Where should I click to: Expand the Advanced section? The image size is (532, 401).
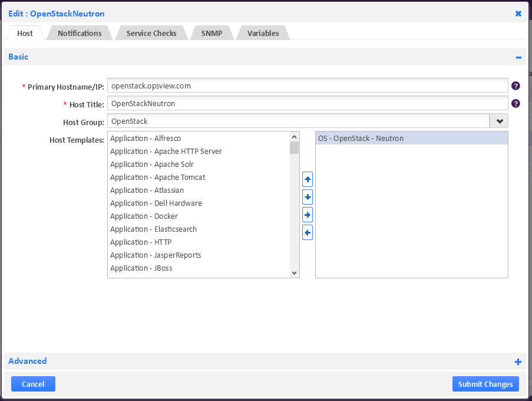518,361
